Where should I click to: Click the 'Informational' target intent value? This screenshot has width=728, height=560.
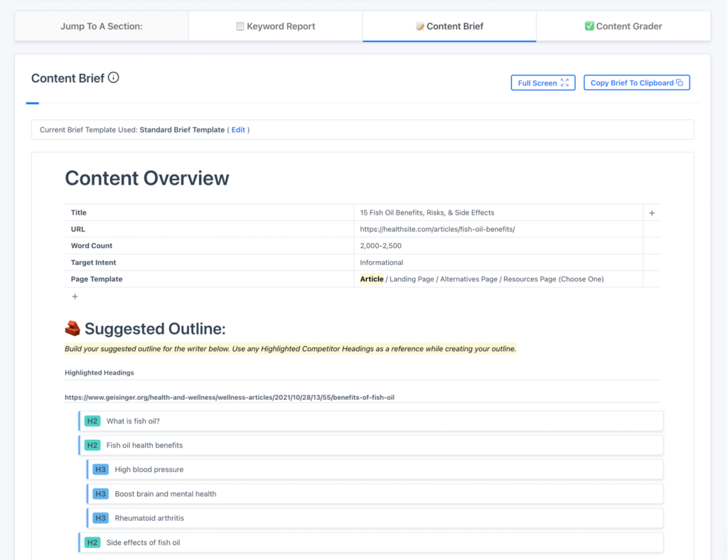[x=382, y=263]
